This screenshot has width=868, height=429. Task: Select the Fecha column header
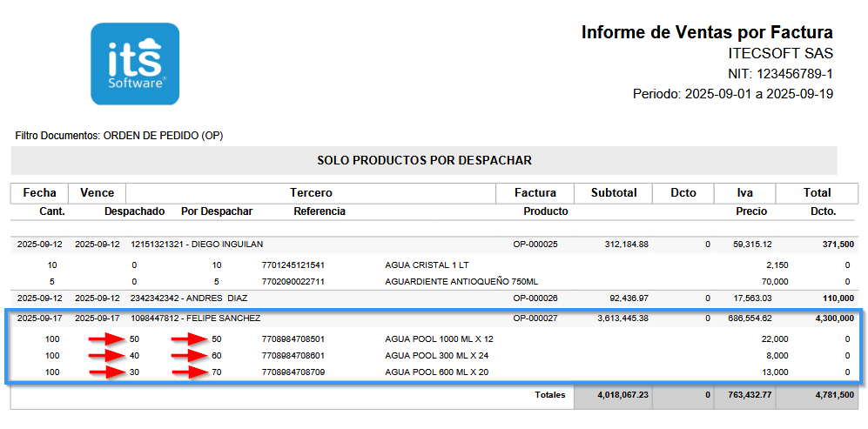point(40,192)
